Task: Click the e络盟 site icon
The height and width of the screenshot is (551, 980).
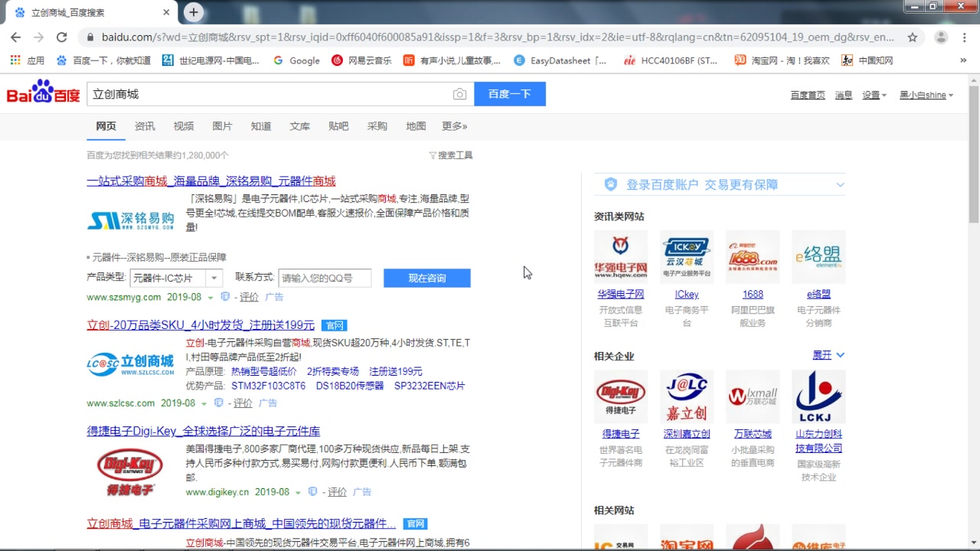Action: pyautogui.click(x=819, y=257)
